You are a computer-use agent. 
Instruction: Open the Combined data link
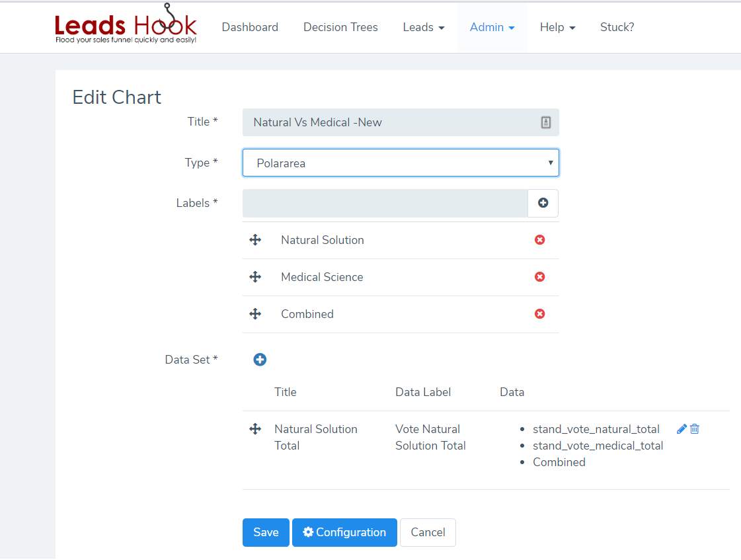click(559, 461)
